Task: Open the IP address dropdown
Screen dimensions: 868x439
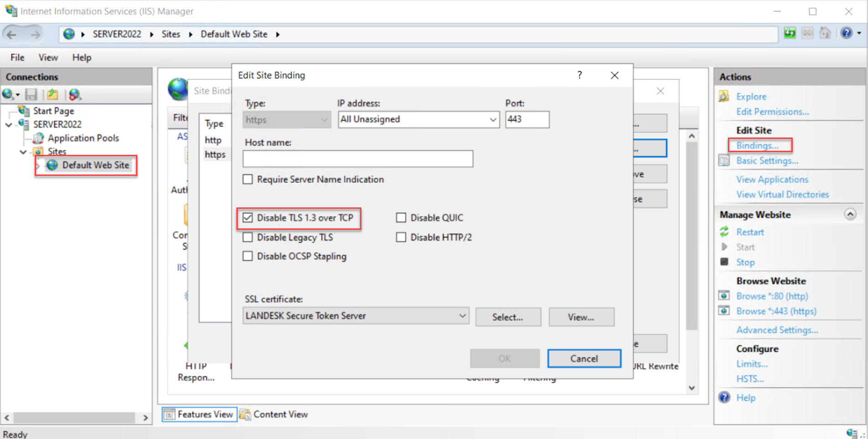Action: [492, 119]
